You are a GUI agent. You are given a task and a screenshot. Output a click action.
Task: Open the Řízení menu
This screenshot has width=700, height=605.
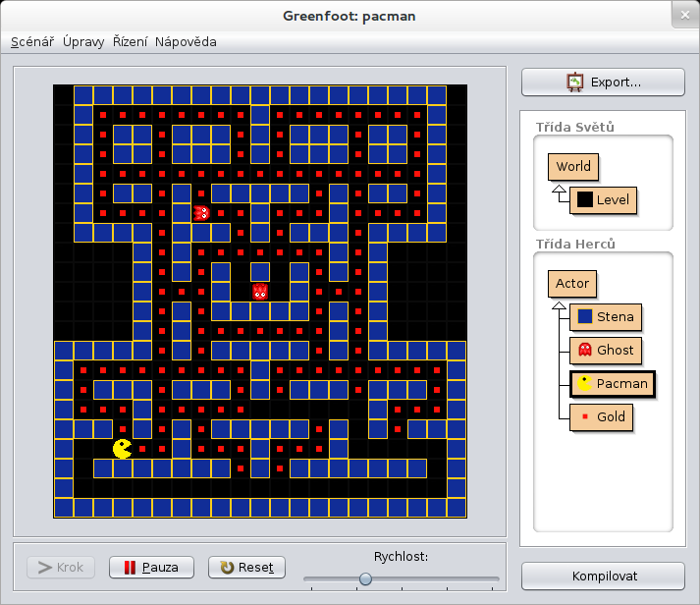(130, 42)
